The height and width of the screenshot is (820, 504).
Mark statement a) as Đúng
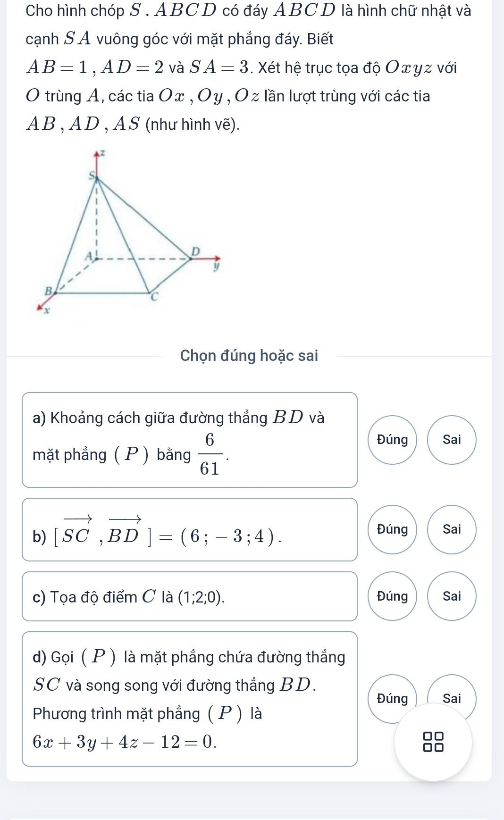[x=392, y=440]
